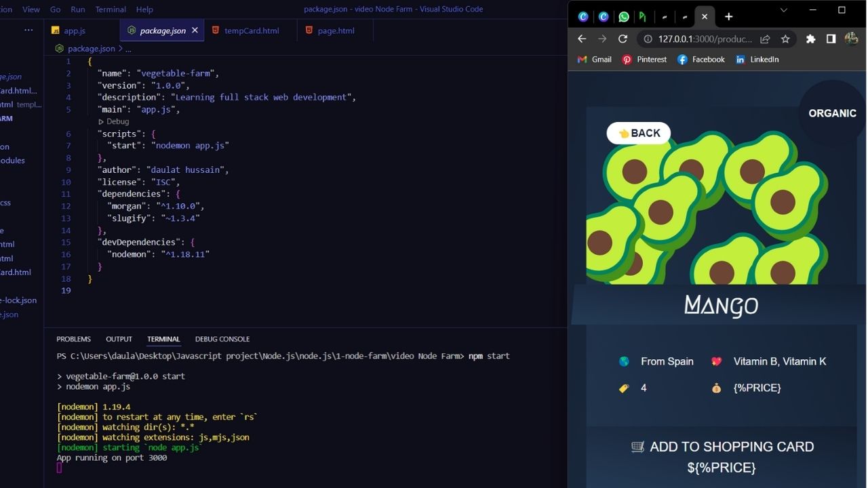Image resolution: width=868 pixels, height=488 pixels.
Task: Close the package.json editor tab
Action: tap(195, 30)
